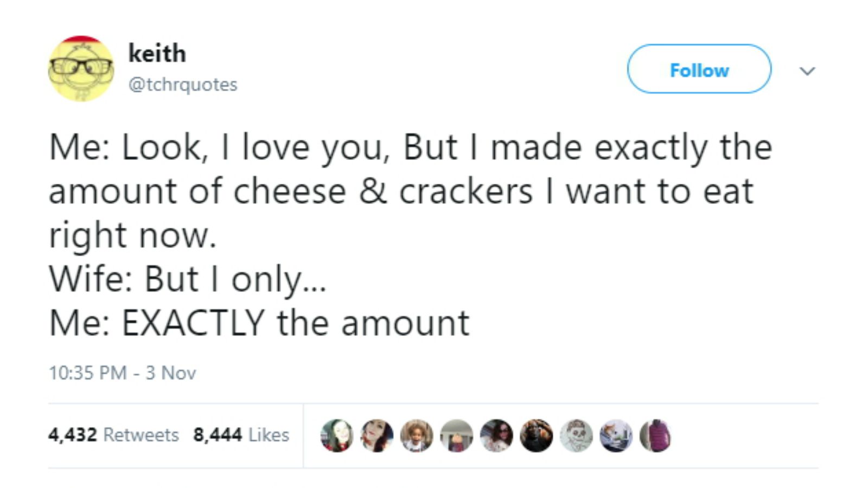Open the fifth liker avatar, woman in sunglasses

point(496,435)
